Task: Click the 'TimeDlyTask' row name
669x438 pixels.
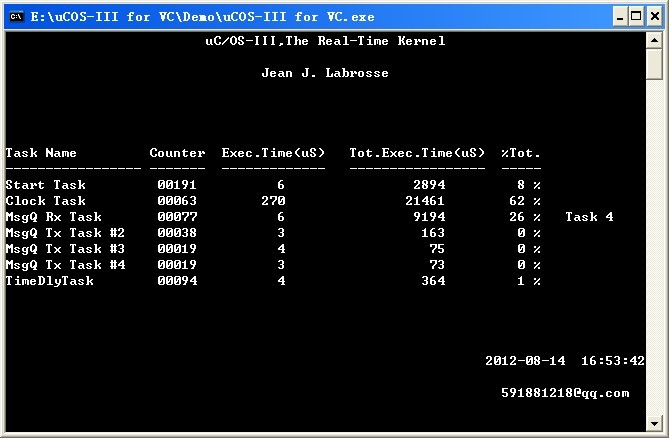Action: coord(49,281)
